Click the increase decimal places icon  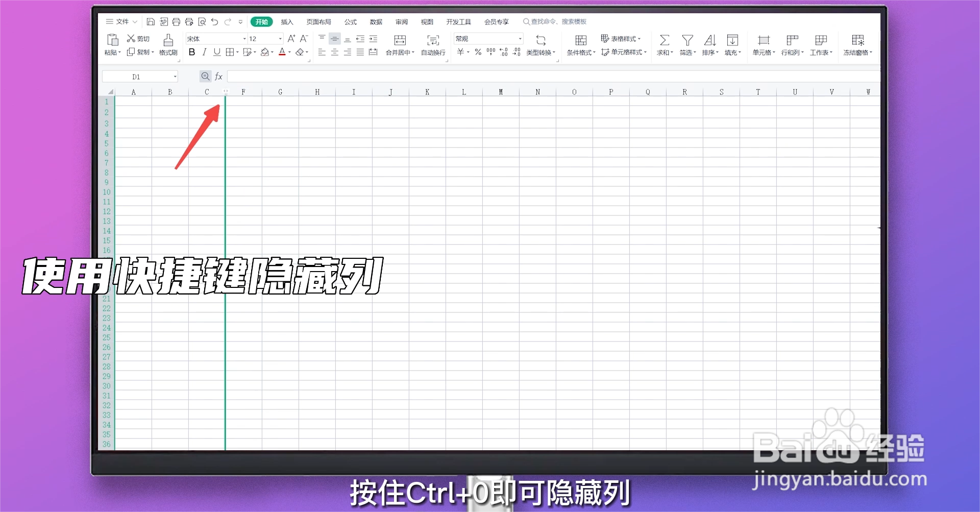[504, 52]
